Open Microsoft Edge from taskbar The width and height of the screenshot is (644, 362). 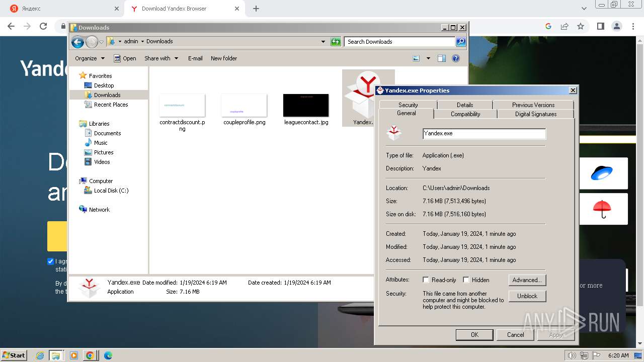(108, 355)
